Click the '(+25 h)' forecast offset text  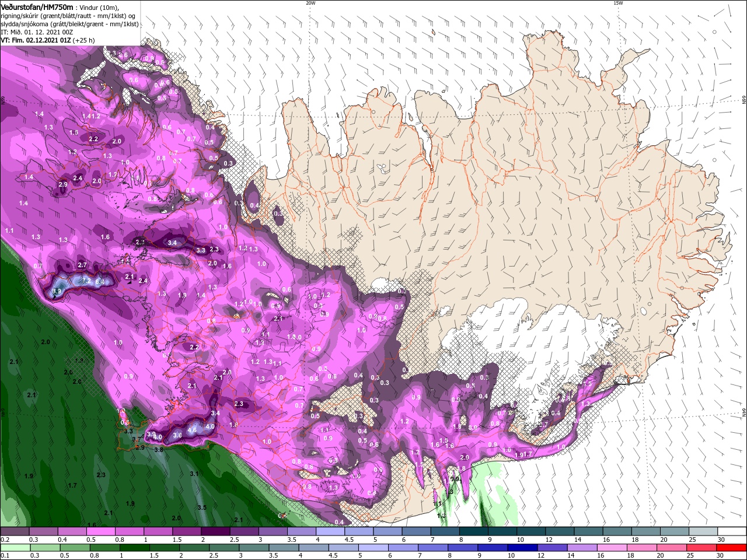tap(84, 40)
